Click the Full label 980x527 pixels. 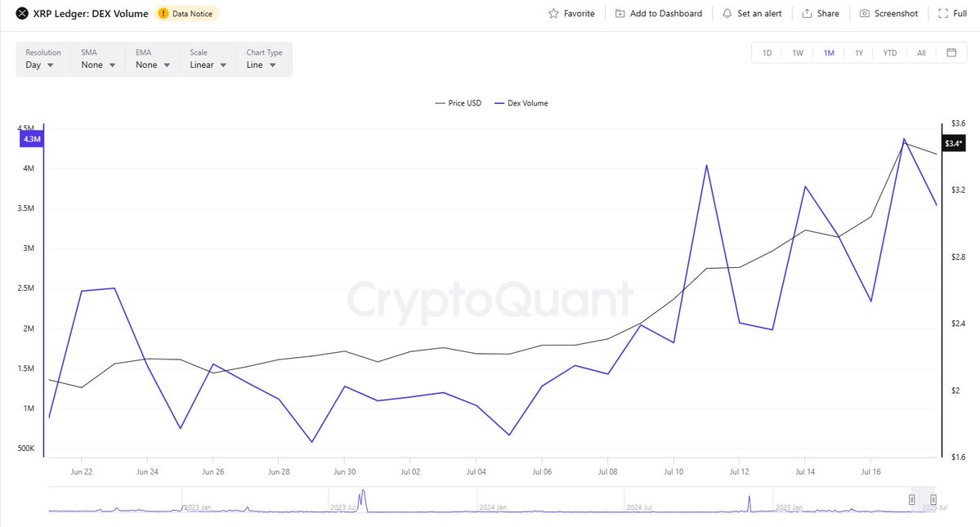click(x=960, y=13)
